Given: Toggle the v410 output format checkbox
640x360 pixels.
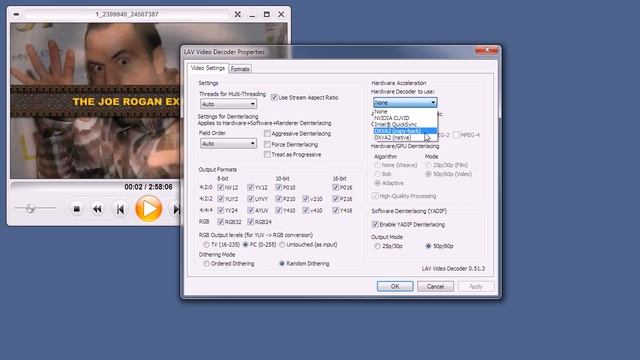Looking at the screenshot, I should (x=306, y=210).
